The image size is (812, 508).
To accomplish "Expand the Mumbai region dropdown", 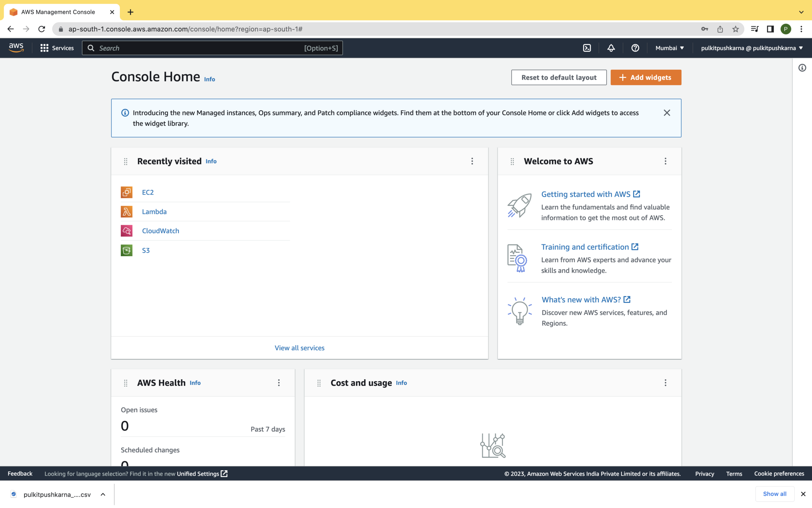I will pos(670,48).
